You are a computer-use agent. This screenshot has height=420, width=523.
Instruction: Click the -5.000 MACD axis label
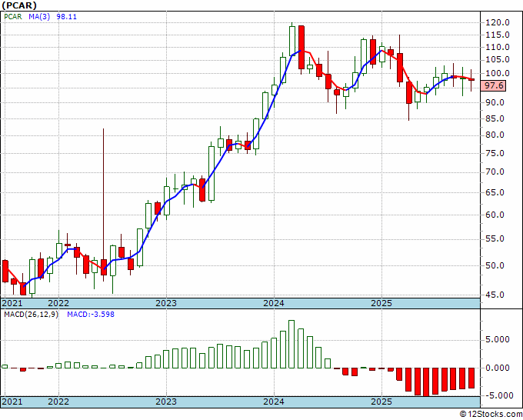(498, 395)
